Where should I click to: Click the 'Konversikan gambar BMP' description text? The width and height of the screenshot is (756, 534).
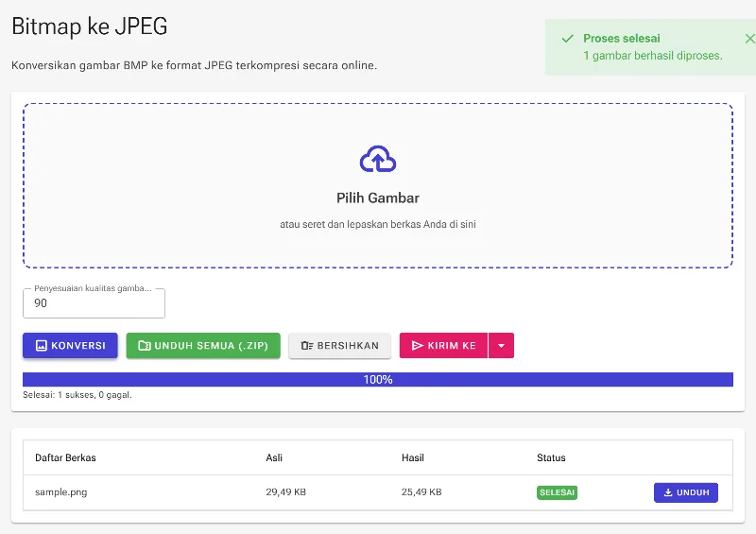point(195,65)
